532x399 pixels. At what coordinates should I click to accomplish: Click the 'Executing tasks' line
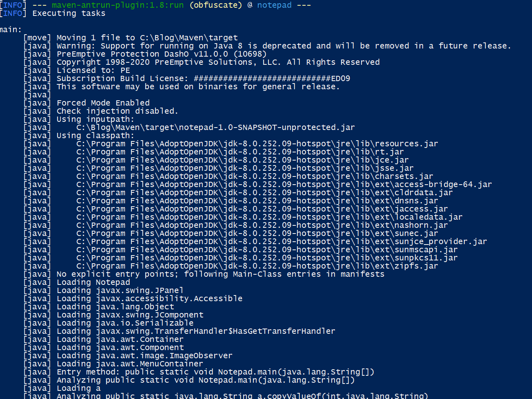point(69,13)
